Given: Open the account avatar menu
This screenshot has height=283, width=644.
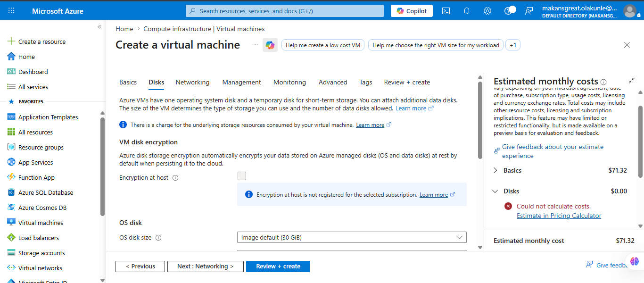Looking at the screenshot, I should coord(629,10).
